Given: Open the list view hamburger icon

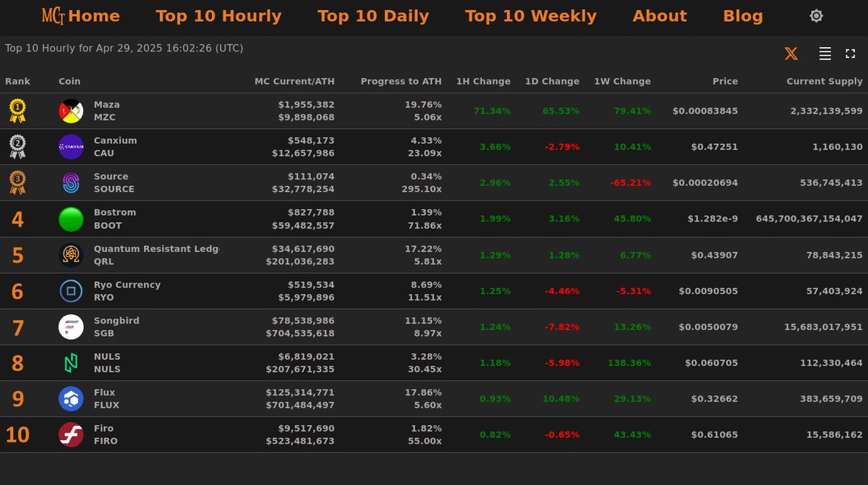Looking at the screenshot, I should (825, 54).
